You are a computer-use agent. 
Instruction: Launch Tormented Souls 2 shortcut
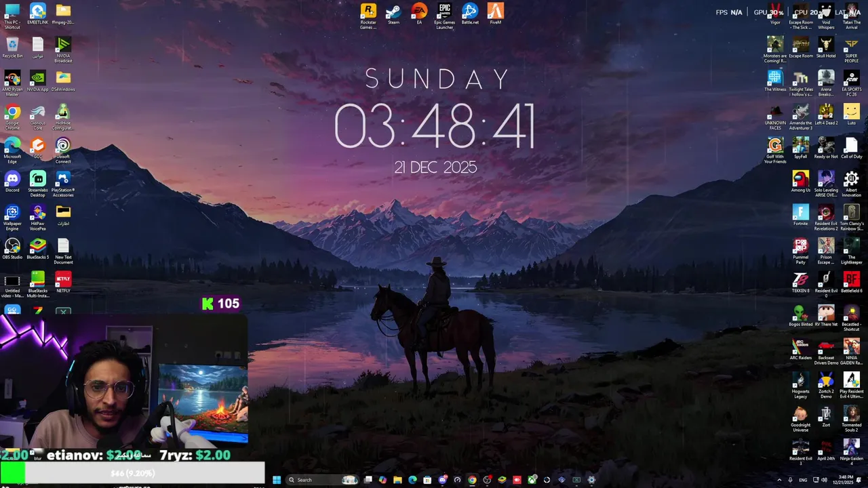[x=852, y=419]
